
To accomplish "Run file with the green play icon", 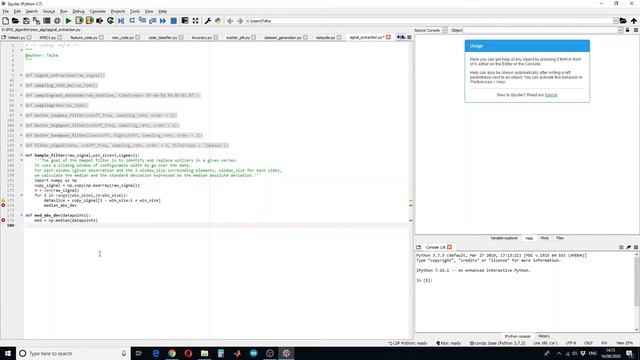I will [x=68, y=21].
